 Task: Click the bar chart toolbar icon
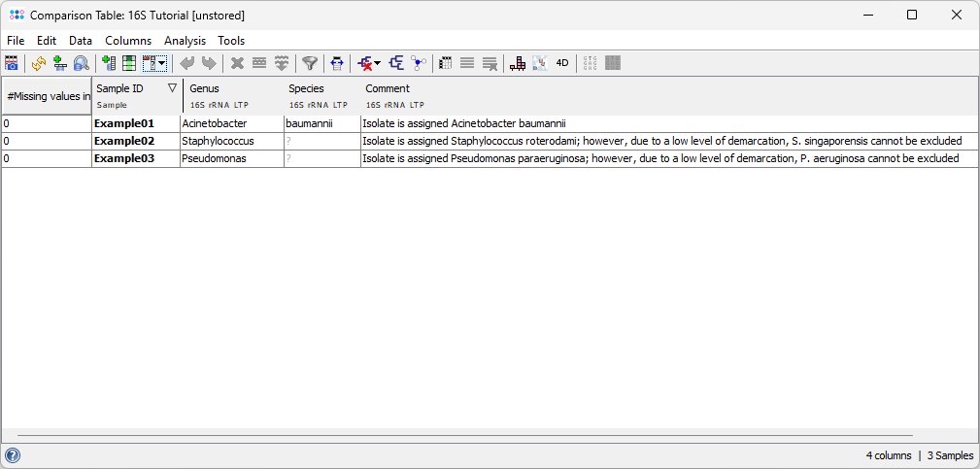[518, 63]
